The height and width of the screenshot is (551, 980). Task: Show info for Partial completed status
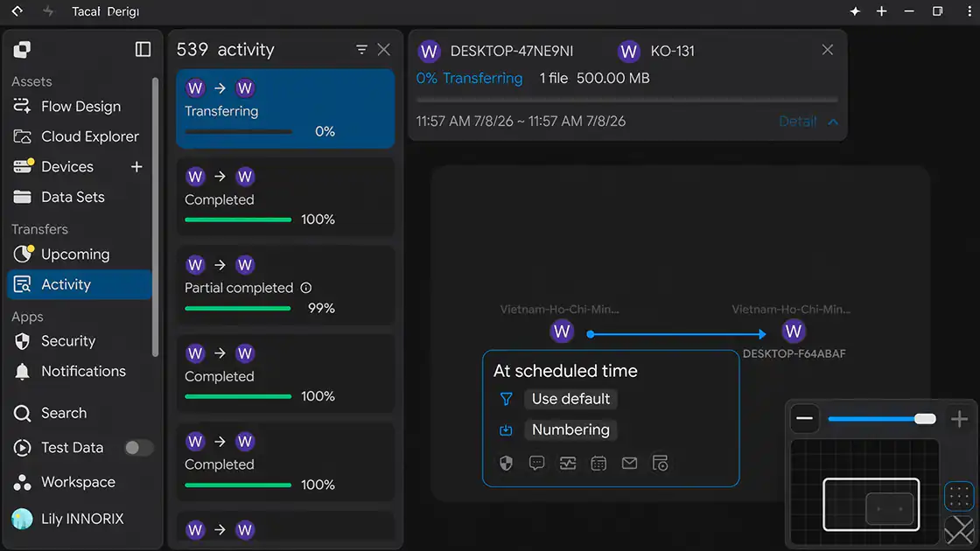305,288
